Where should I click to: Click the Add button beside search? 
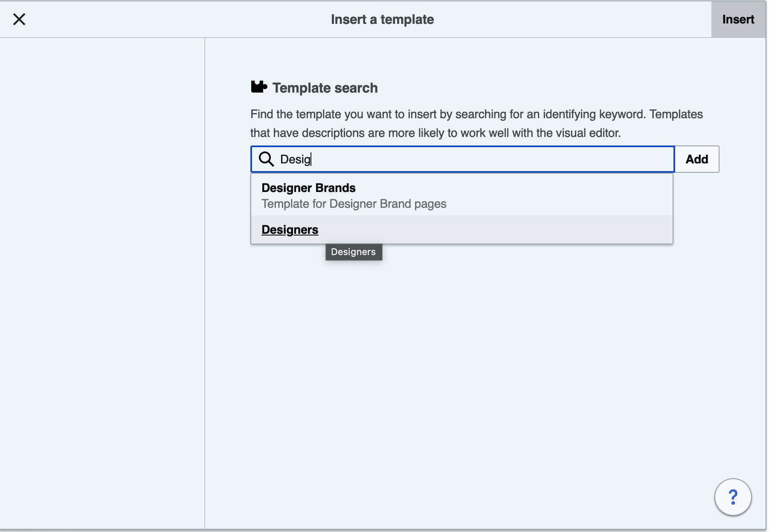[x=697, y=159]
